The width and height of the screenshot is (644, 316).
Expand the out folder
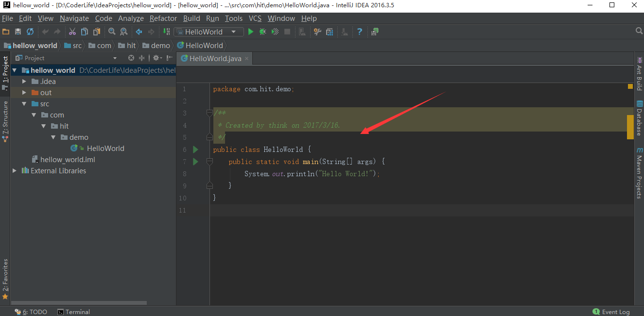point(24,93)
